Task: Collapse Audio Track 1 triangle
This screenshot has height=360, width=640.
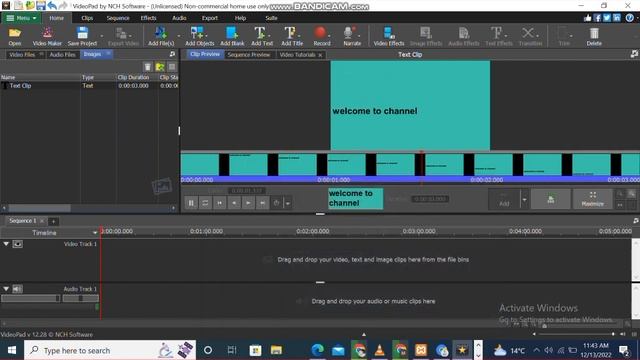Action: pyautogui.click(x=6, y=289)
